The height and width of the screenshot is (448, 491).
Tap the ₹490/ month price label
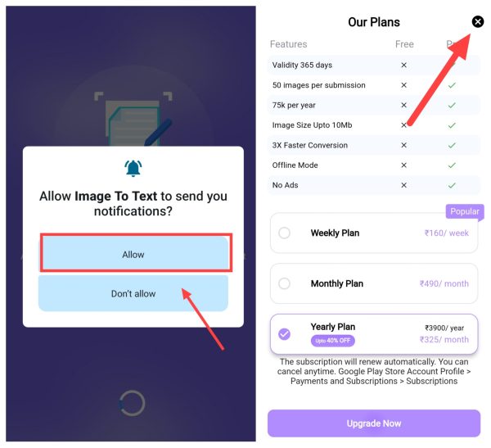tap(444, 283)
